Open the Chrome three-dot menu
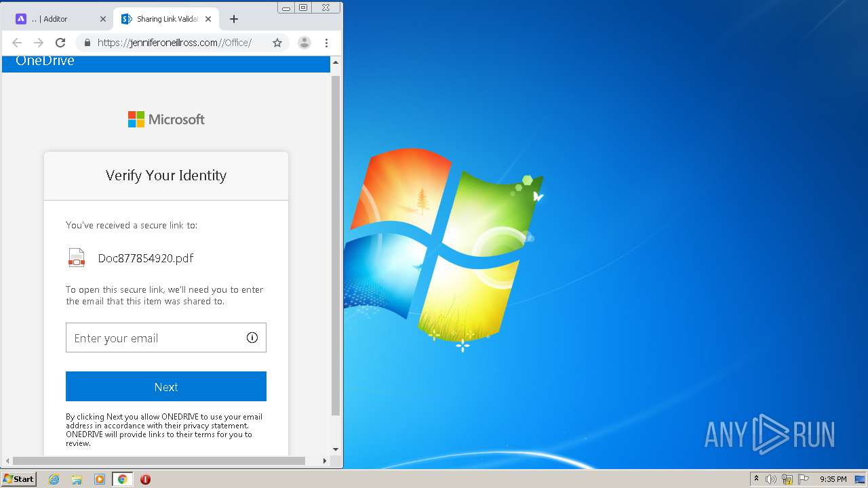868x488 pixels. [x=326, y=43]
